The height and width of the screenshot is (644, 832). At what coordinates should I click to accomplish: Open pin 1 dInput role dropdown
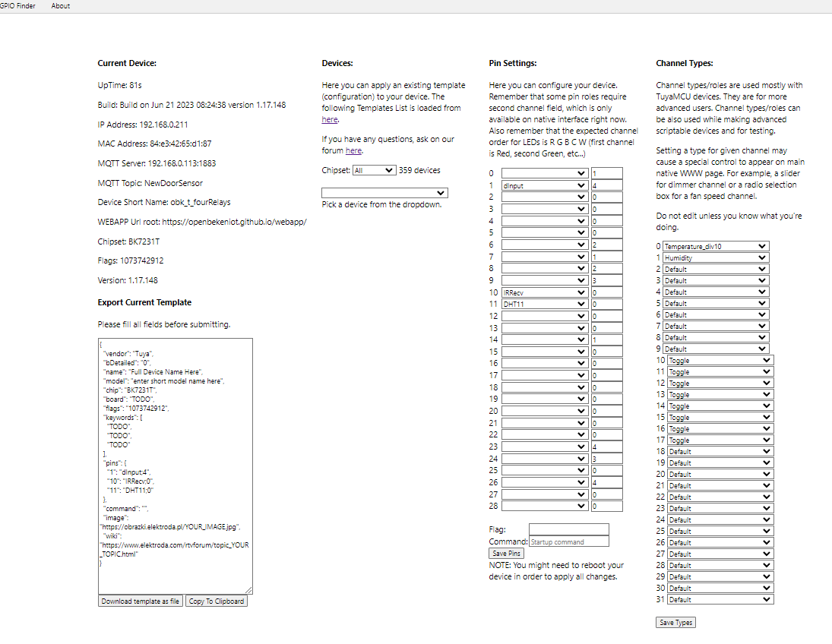544,185
